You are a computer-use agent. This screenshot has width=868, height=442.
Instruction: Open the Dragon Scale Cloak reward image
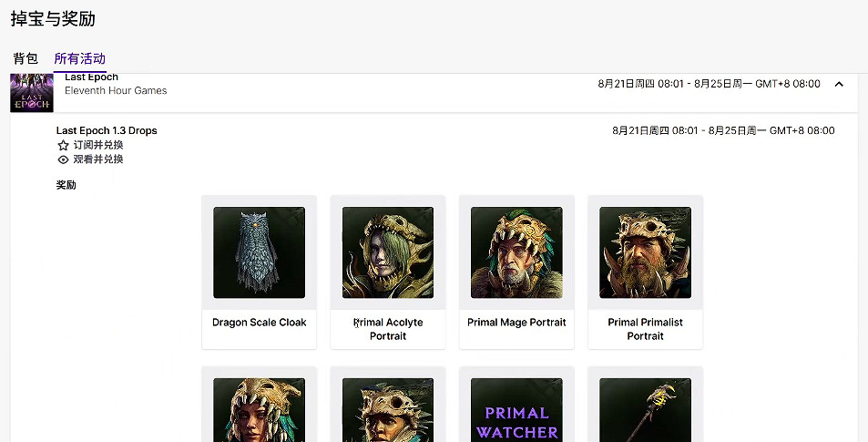tap(259, 252)
